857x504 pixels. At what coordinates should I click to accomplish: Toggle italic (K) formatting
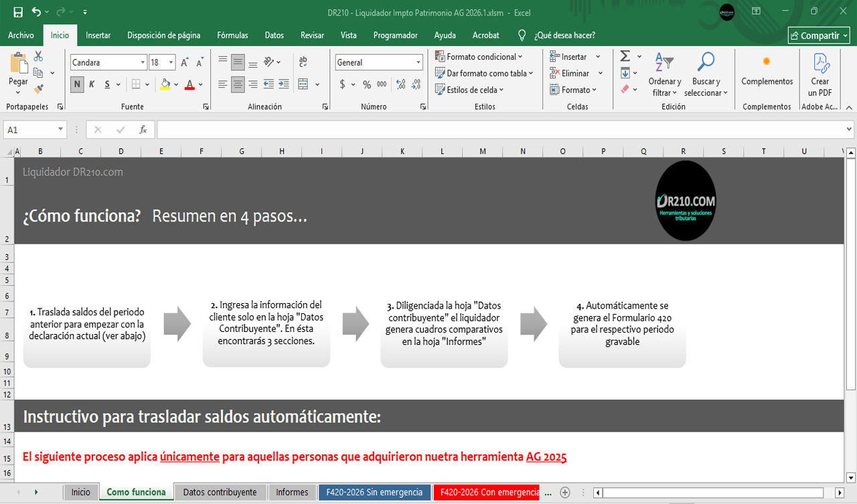pyautogui.click(x=92, y=84)
